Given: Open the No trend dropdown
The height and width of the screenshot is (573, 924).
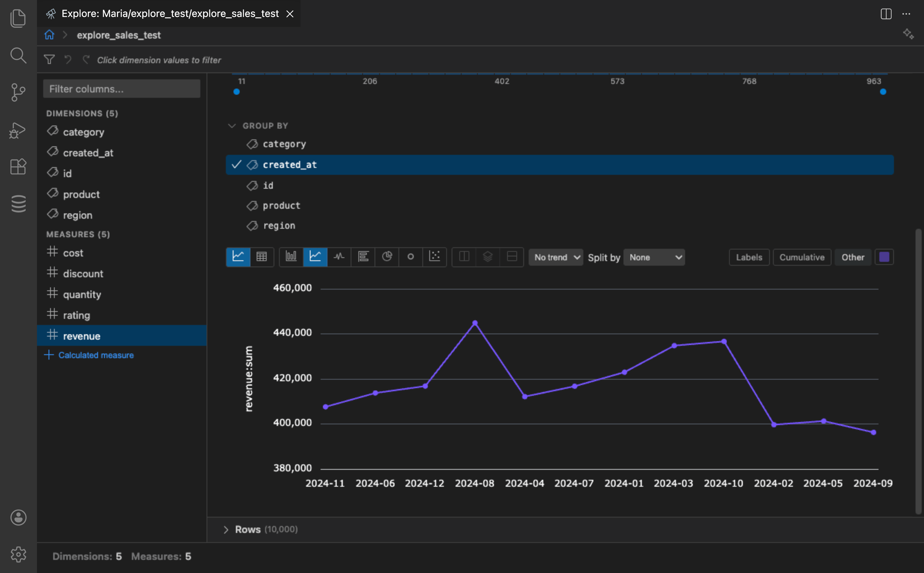Looking at the screenshot, I should click(x=555, y=257).
